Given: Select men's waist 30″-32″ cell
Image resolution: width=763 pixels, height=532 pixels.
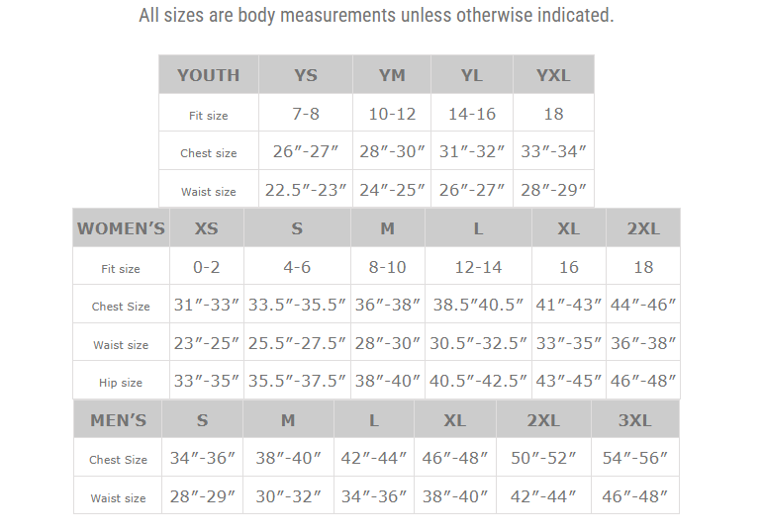Looking at the screenshot, I should tap(288, 496).
